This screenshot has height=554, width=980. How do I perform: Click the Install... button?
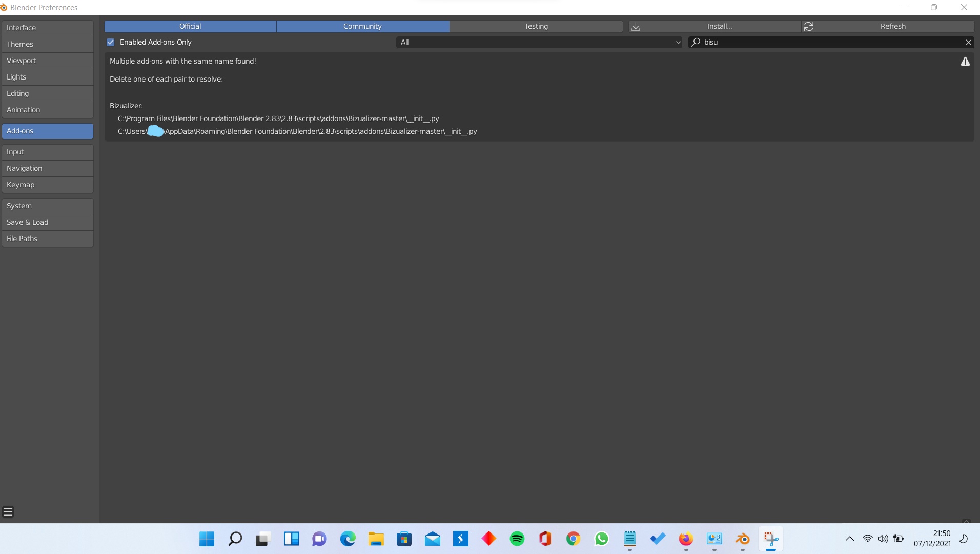[x=715, y=26]
